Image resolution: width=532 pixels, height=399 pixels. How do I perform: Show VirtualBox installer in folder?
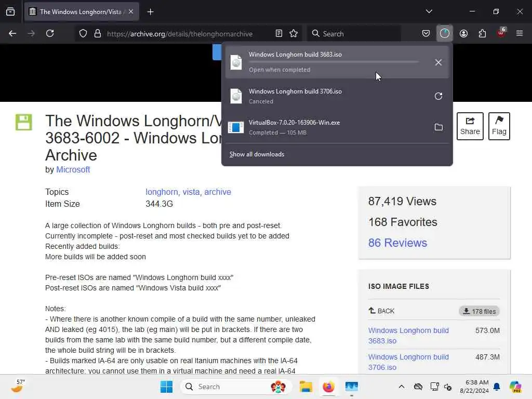point(438,127)
